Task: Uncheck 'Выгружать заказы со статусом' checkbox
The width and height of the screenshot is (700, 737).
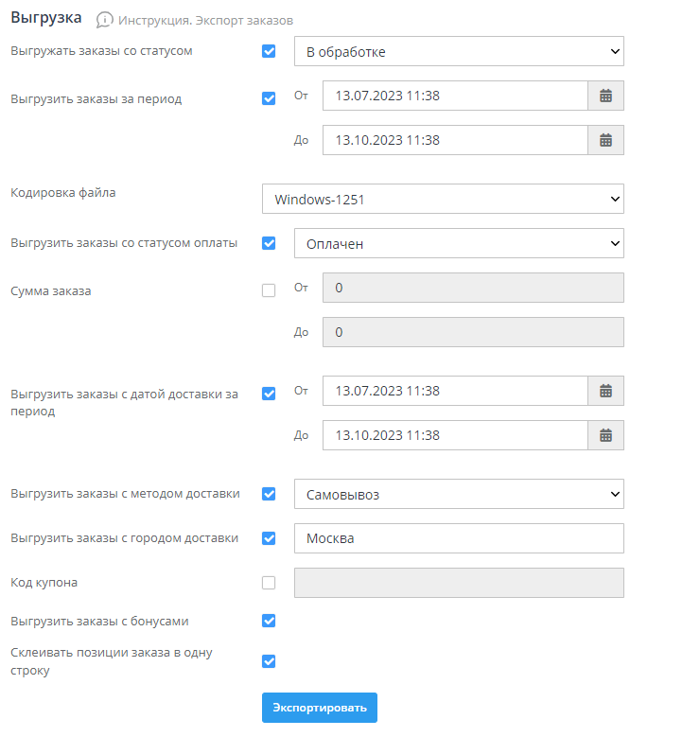Action: [x=269, y=51]
